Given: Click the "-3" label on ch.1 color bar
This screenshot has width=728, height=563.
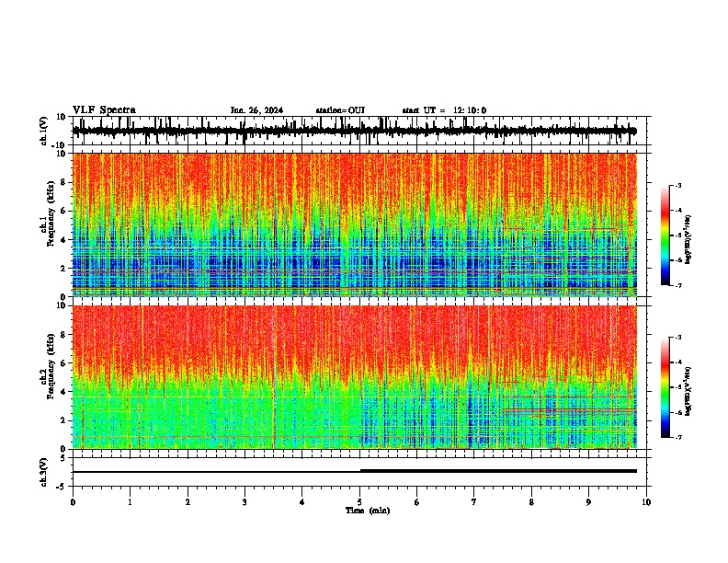Looking at the screenshot, I should coord(677,186).
